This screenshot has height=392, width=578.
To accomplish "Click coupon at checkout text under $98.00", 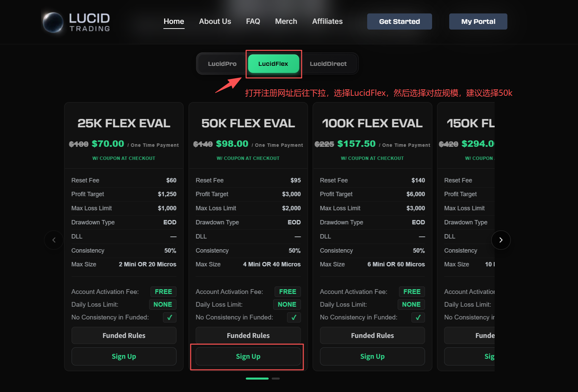I will click(248, 158).
